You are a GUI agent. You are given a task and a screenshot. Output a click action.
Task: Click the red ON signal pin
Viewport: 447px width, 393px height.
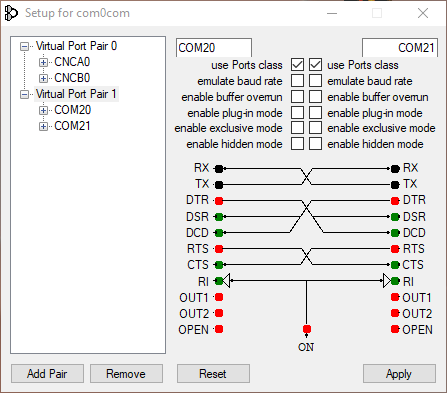tap(307, 329)
